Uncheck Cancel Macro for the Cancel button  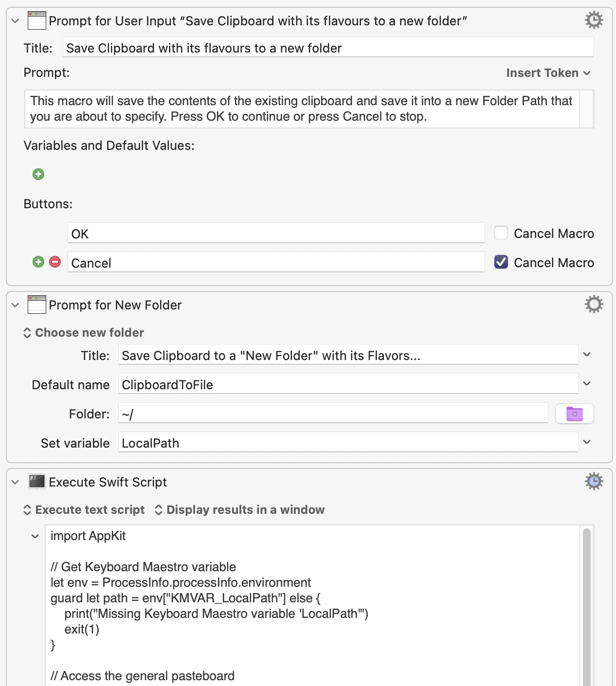[501, 262]
